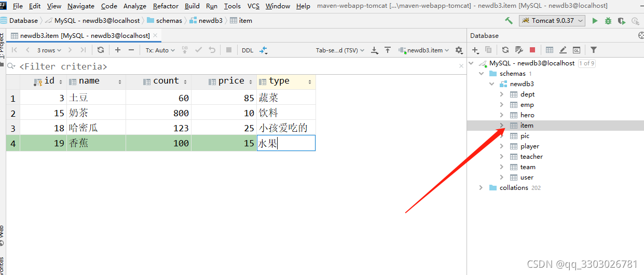Go to next page of rows
Image resolution: width=644 pixels, height=275 pixels.
click(71, 50)
